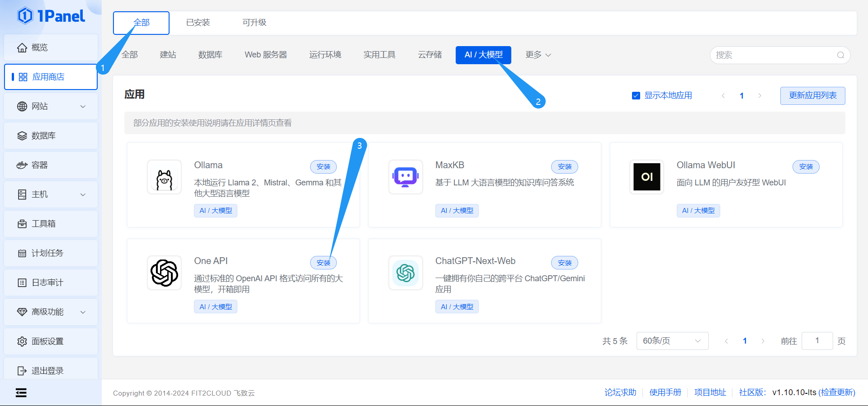Select the 数据库 category filter
868x406 pixels.
point(210,55)
